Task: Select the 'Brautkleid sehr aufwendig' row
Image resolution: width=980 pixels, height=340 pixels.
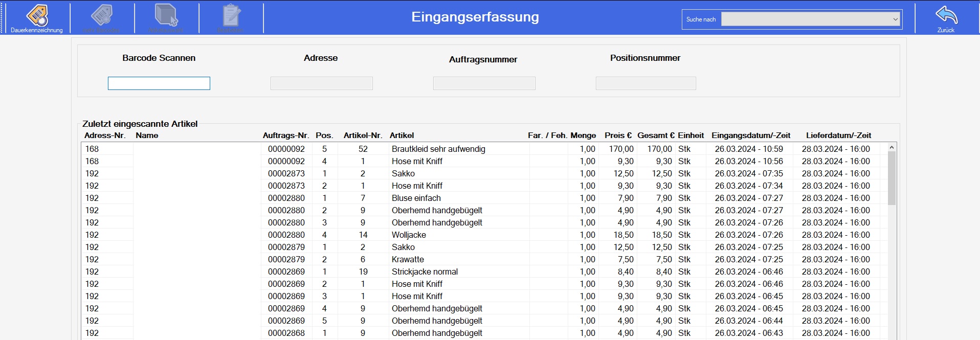Action: click(x=484, y=149)
